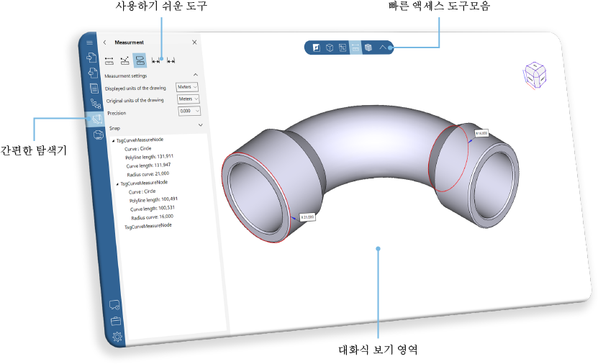Click the briefcase icon in the sidebar

click(116, 321)
